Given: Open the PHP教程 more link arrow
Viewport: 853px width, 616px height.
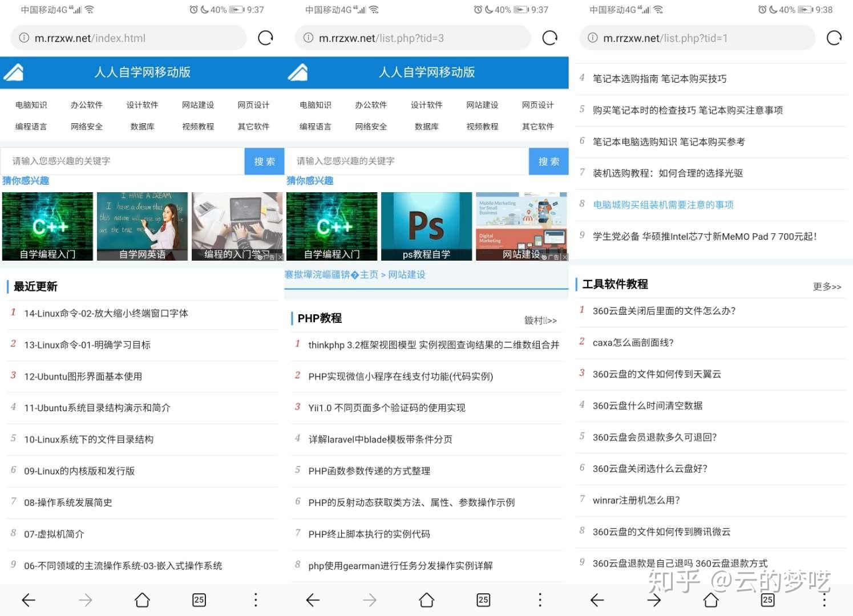Looking at the screenshot, I should point(540,320).
